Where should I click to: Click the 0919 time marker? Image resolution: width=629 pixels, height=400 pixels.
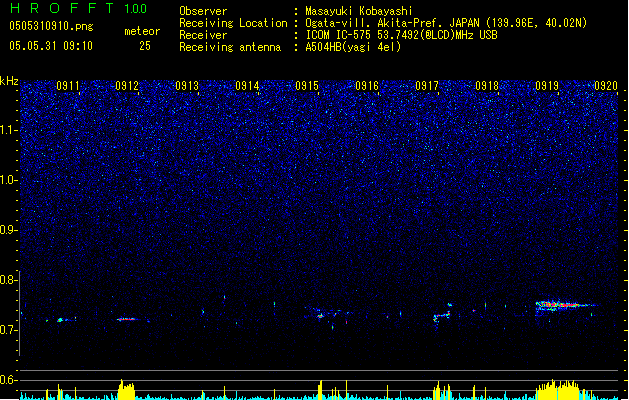(x=547, y=85)
